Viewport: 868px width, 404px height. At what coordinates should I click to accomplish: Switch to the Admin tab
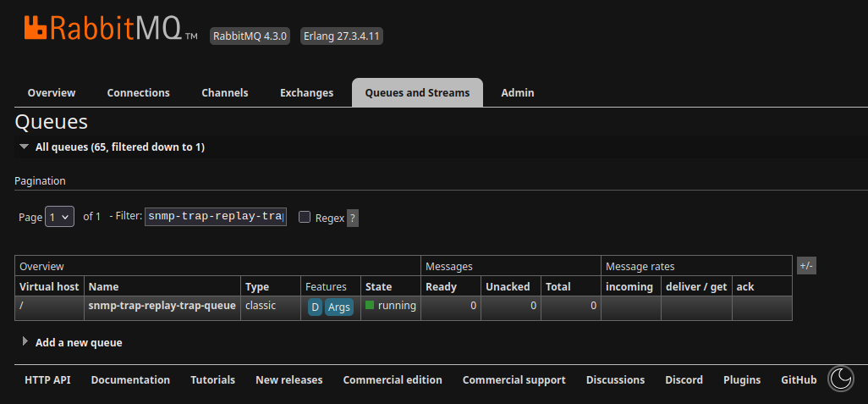tap(518, 92)
